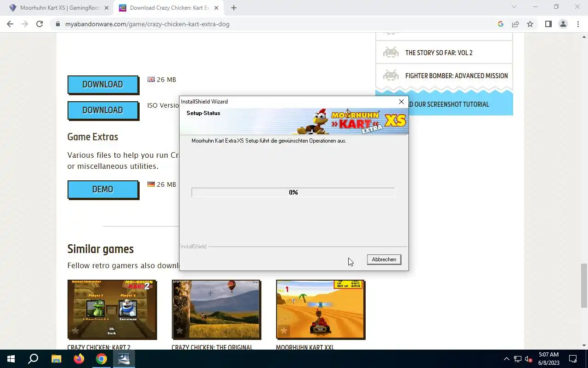
Task: Click the setup progress bar showing 0%
Action: tap(293, 192)
